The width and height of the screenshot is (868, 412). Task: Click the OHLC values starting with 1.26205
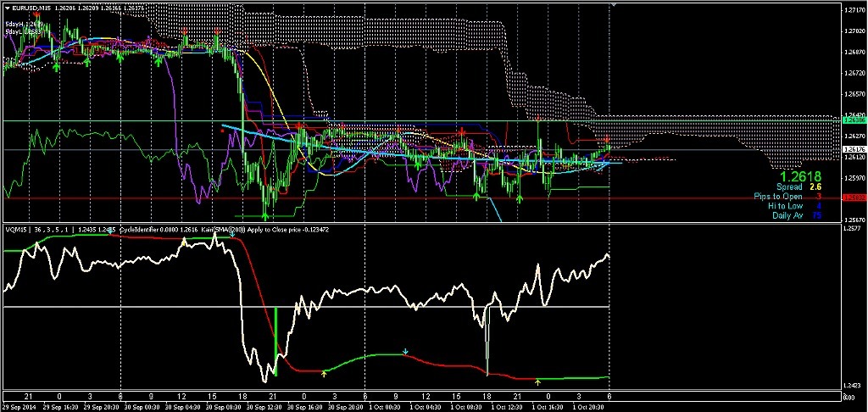point(100,9)
